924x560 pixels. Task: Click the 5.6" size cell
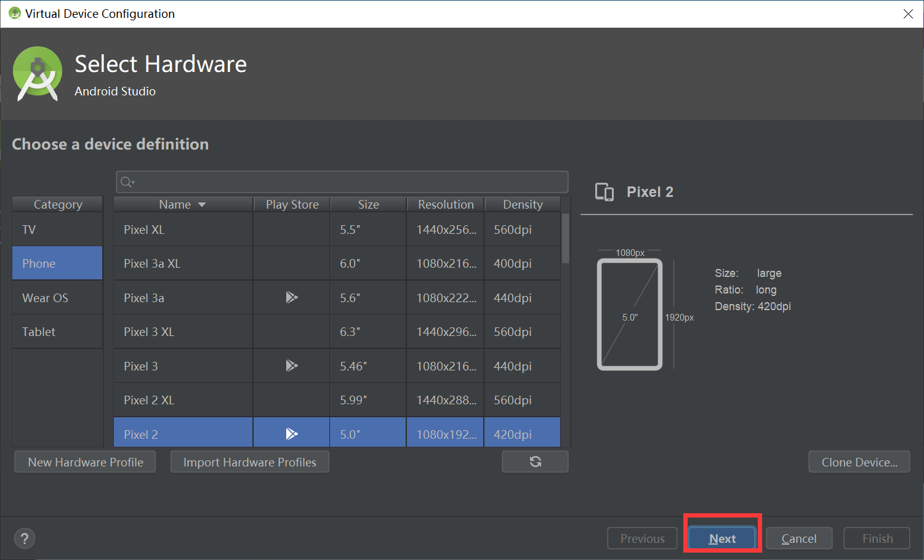(x=368, y=298)
